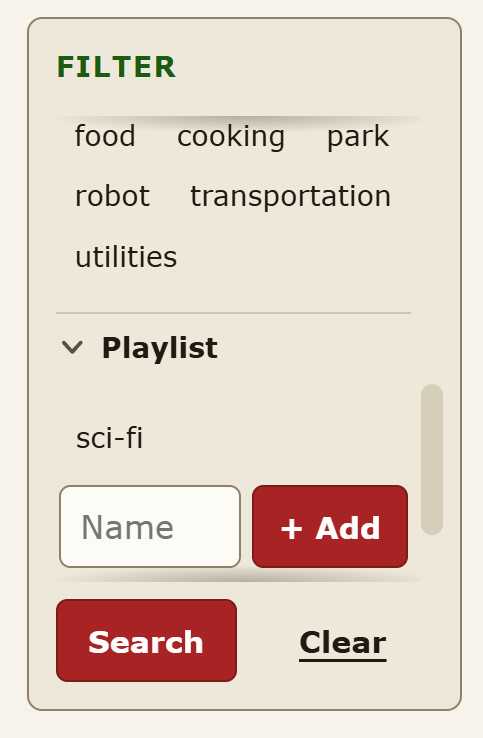
Task: Click the red Search button
Action: tap(146, 640)
